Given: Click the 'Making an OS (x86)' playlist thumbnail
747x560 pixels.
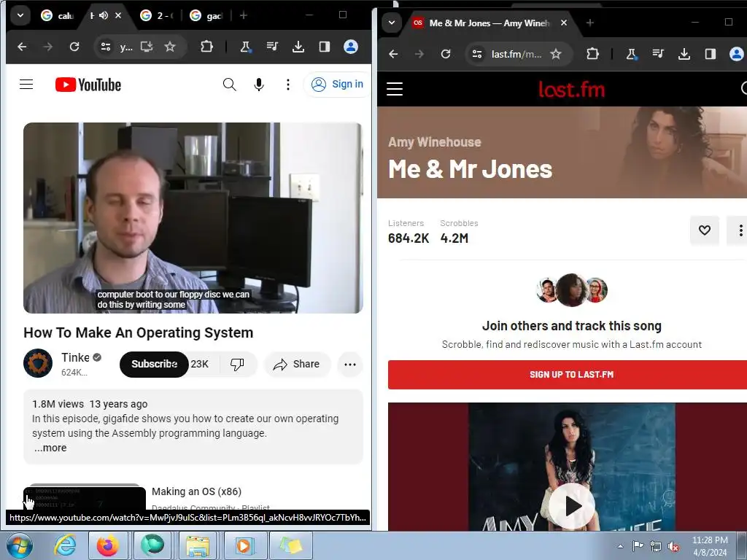Looking at the screenshot, I should coord(85,497).
